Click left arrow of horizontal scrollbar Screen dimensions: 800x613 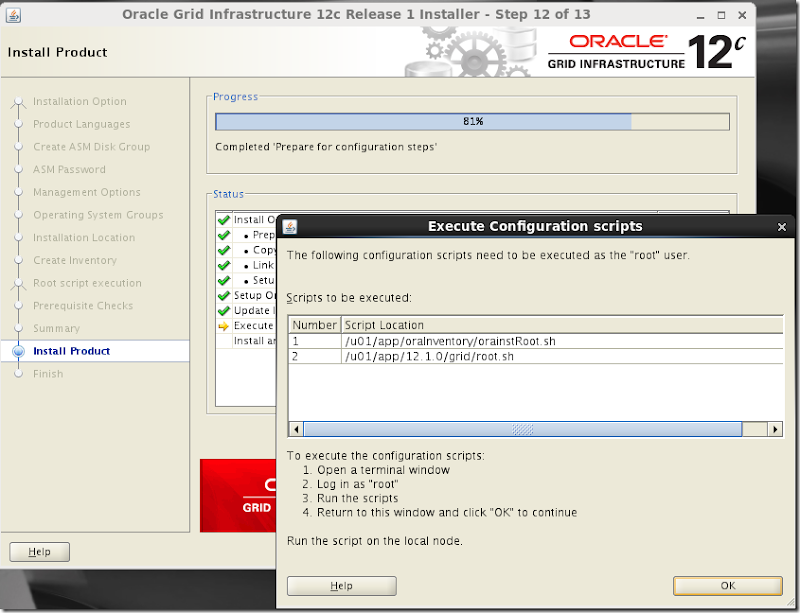(296, 429)
